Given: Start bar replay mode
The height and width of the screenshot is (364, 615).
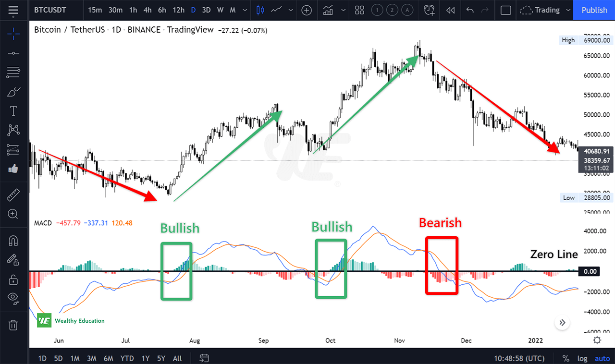Looking at the screenshot, I should coord(450,10).
